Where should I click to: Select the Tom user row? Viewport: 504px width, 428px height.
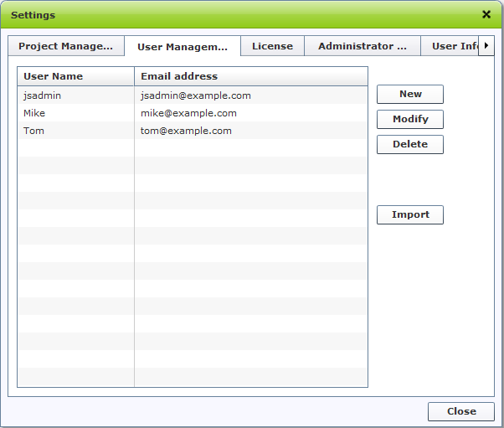(x=193, y=131)
